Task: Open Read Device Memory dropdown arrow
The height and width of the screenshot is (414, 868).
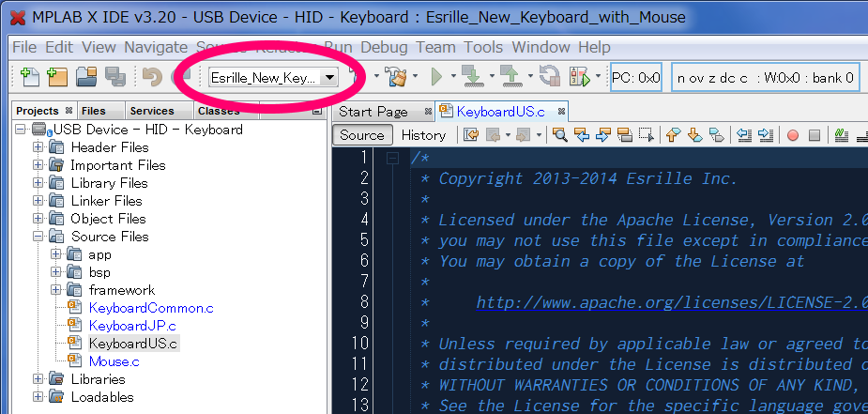Action: tap(530, 76)
